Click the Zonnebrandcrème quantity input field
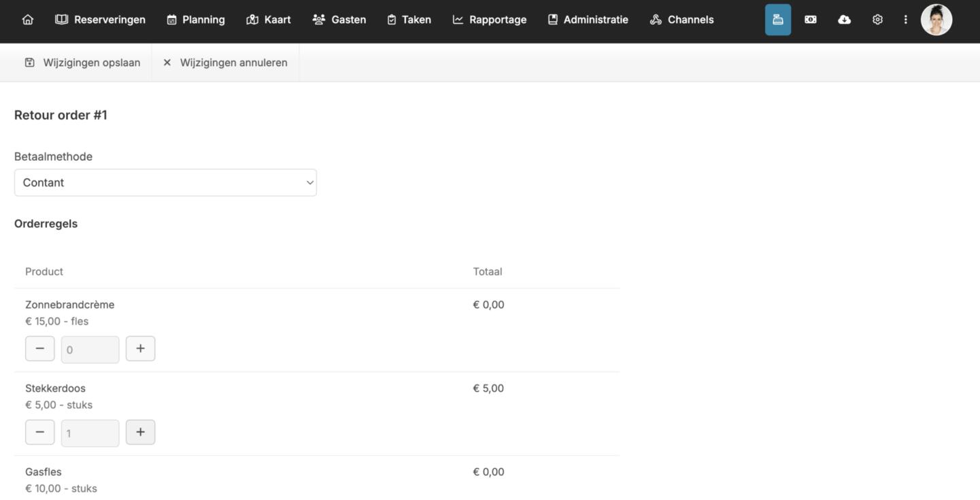The image size is (980, 500). coord(90,350)
